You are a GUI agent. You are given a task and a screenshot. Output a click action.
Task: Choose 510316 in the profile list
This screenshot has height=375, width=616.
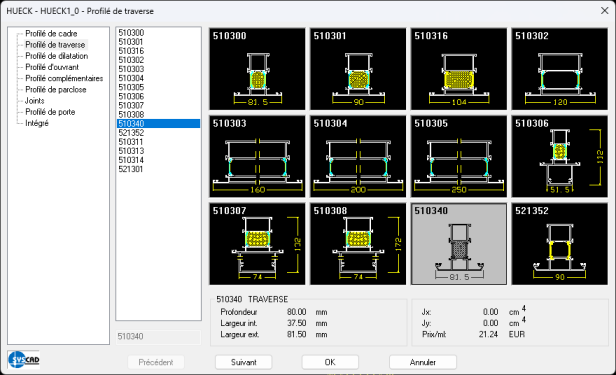[158, 51]
